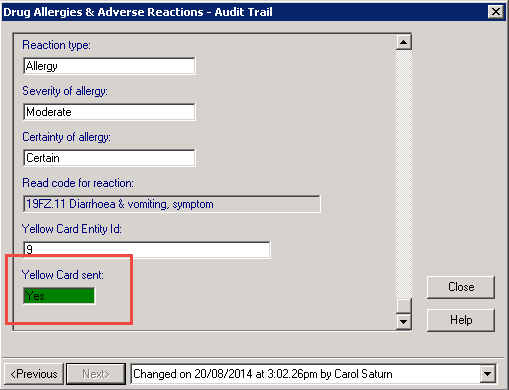The height and width of the screenshot is (390, 509).
Task: Click the 'Certainty of allergy:' label
Action: [x=66, y=137]
